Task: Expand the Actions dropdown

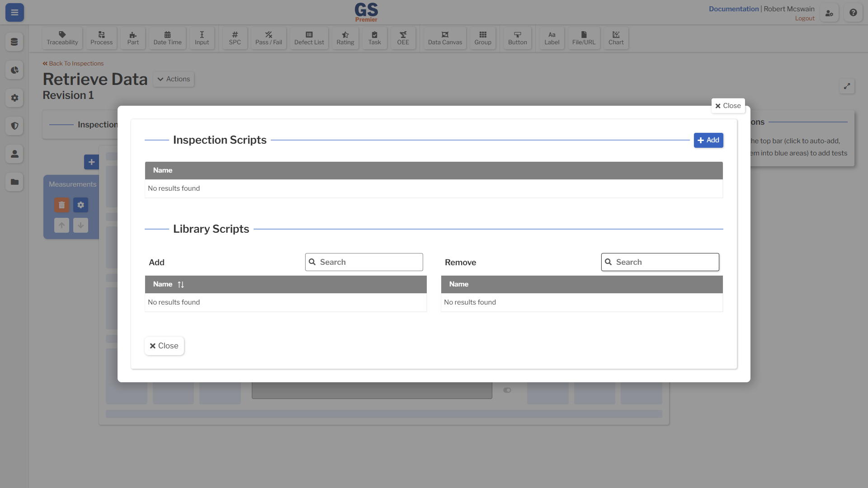Action: 174,79
